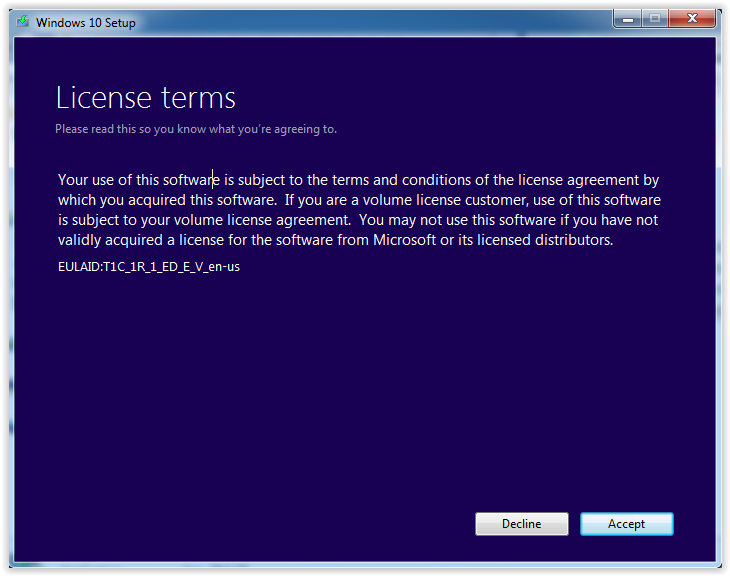The height and width of the screenshot is (576, 730).
Task: Close the Windows 10 Setup window
Action: (x=692, y=19)
